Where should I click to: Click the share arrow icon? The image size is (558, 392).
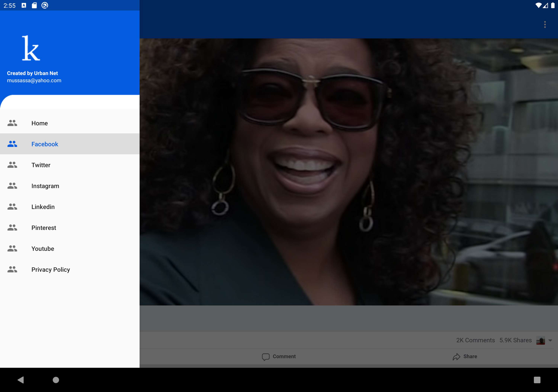coord(456,356)
